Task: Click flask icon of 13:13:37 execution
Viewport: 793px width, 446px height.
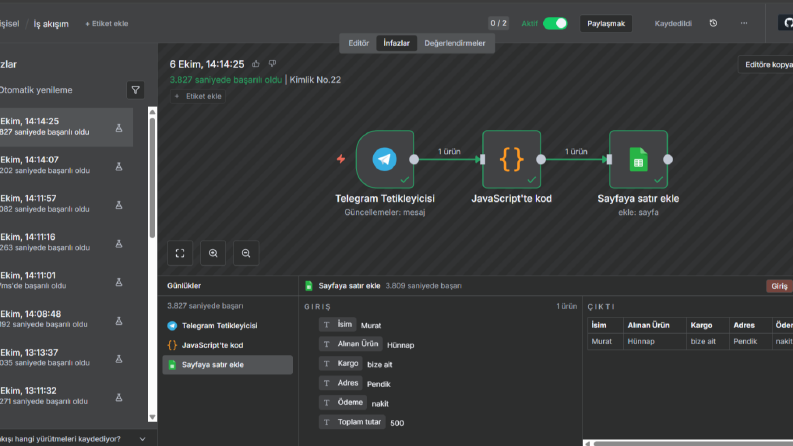Action: click(x=119, y=359)
